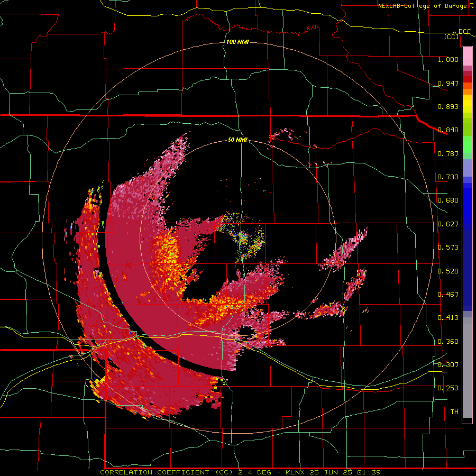Click the gray bottom segment of color bar
Screen dimensions: 476x476
[467, 368]
